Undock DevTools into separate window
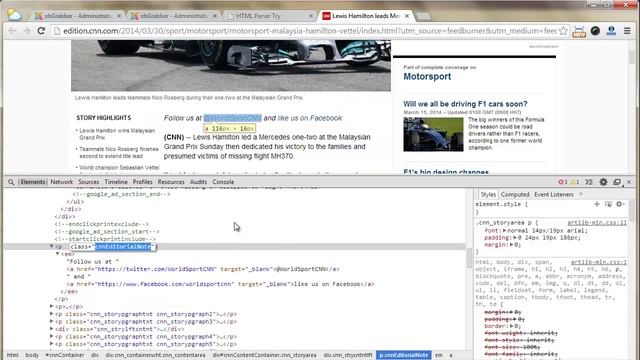640x360 pixels. coord(617,182)
